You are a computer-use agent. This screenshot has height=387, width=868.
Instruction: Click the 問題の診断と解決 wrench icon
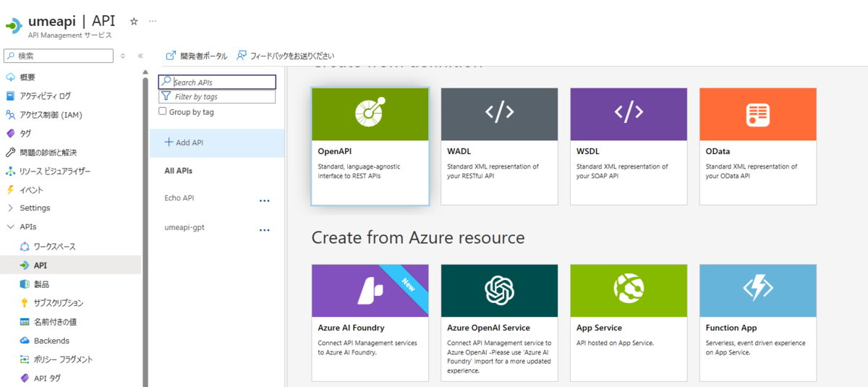tap(11, 152)
